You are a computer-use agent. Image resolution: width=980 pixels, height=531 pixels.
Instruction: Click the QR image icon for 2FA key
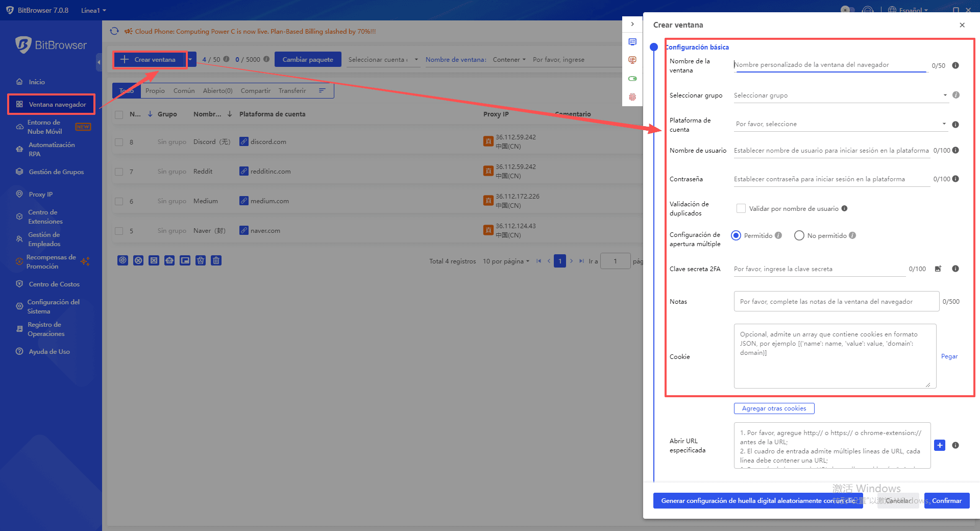click(938, 269)
